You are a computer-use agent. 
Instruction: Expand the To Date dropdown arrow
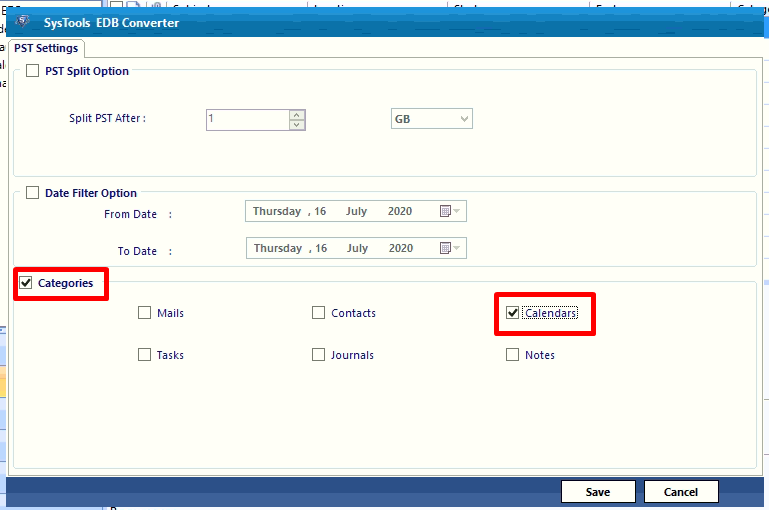(x=457, y=248)
